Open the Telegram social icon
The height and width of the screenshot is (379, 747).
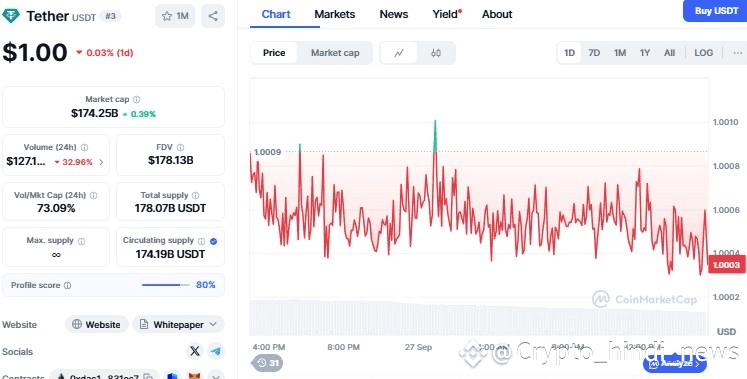(216, 351)
